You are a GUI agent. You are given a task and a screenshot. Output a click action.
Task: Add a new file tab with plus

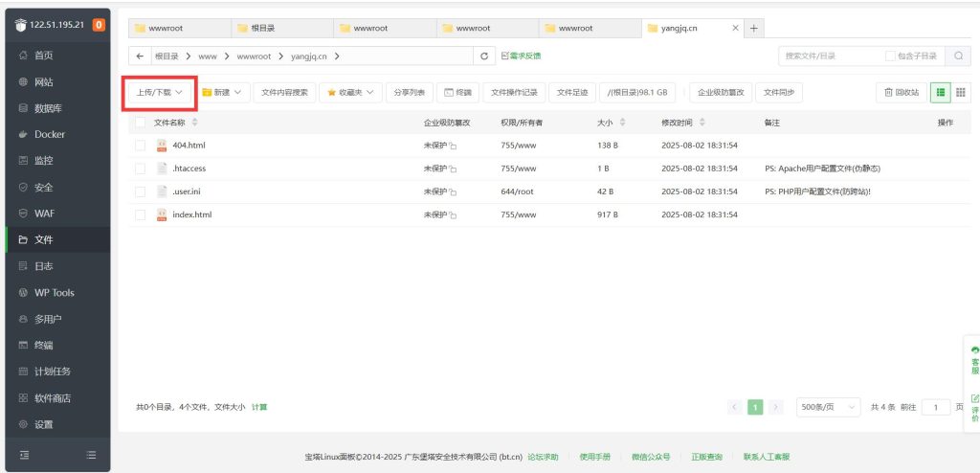(754, 28)
